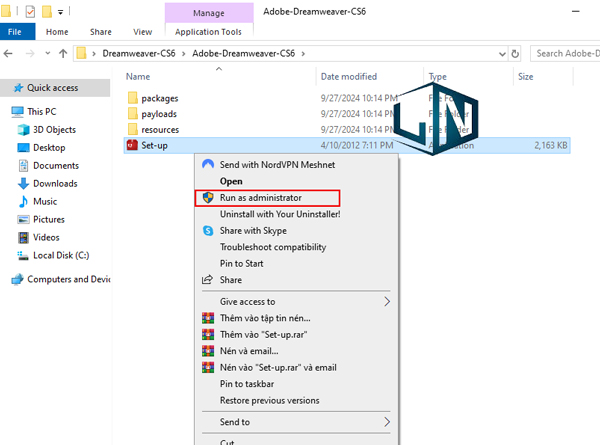The height and width of the screenshot is (445, 600).
Task: Select the packages folder icon
Action: 133,98
